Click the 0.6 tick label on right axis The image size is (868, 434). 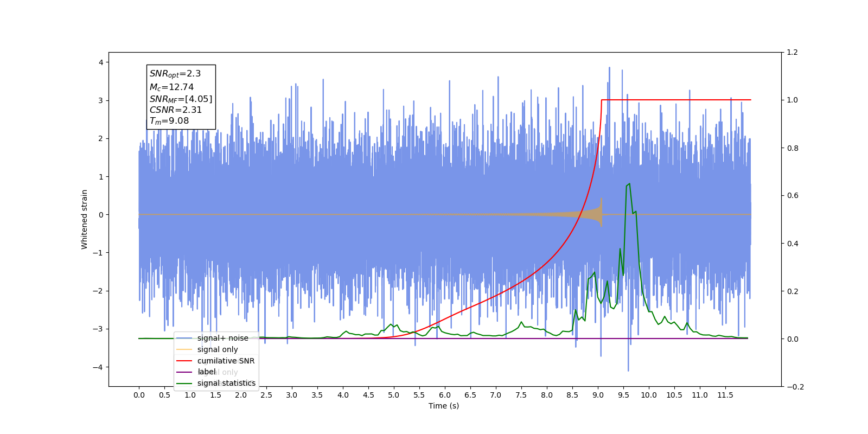click(793, 196)
